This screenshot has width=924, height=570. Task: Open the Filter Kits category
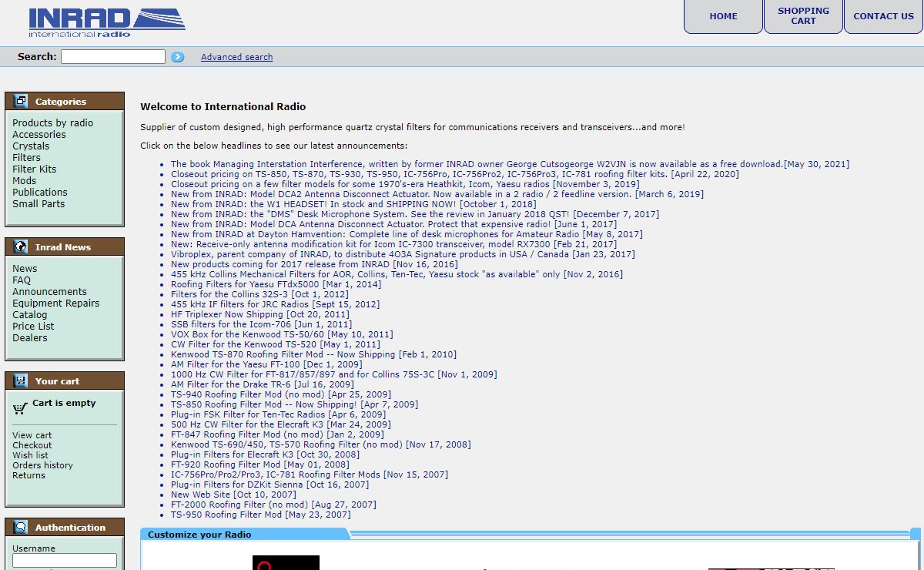click(x=34, y=169)
